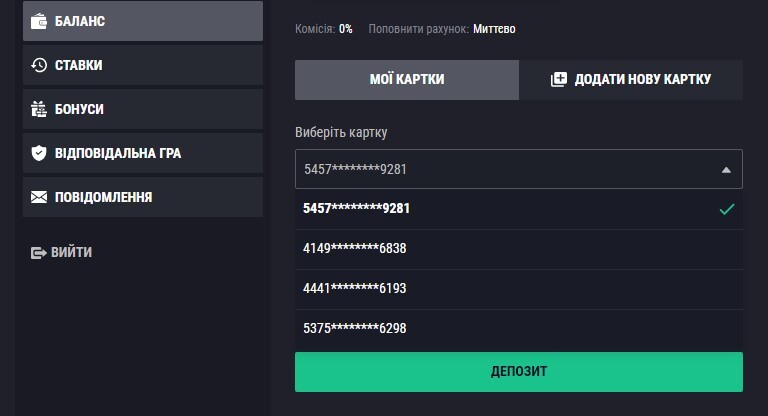Click the green checkmark on card 9281
The image size is (768, 416).
[x=727, y=209]
